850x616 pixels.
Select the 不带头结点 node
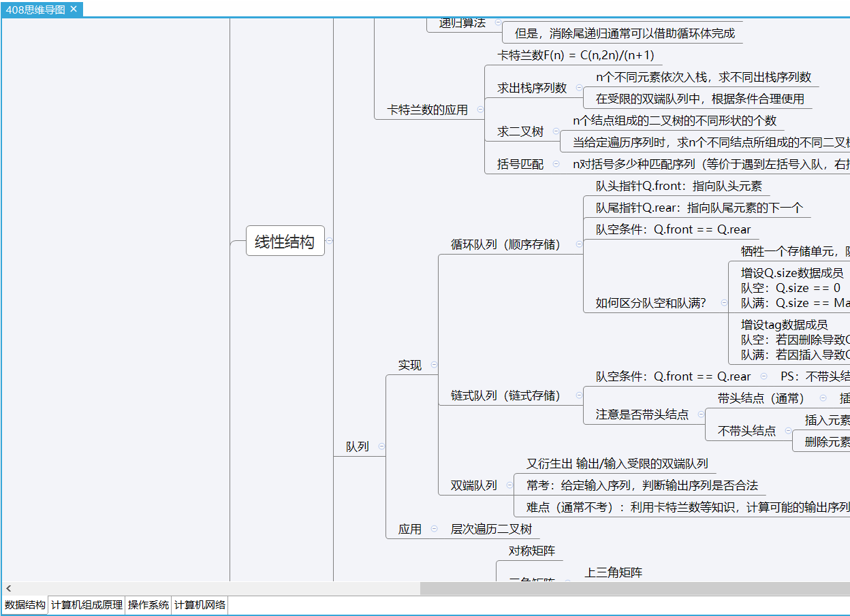point(746,431)
